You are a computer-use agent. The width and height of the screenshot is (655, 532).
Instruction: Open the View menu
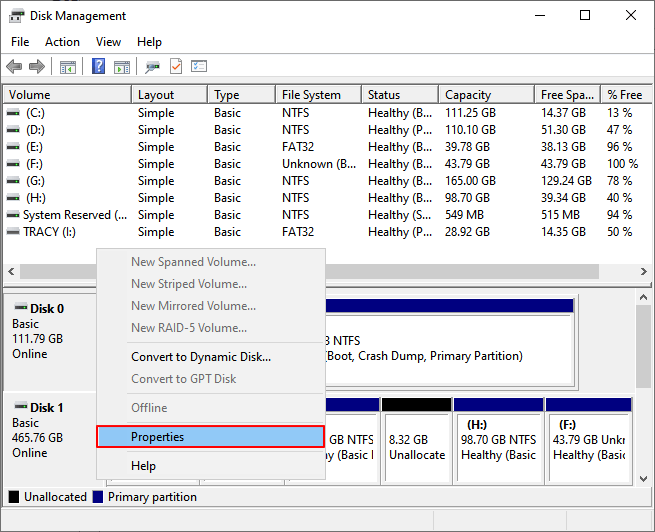pos(108,42)
